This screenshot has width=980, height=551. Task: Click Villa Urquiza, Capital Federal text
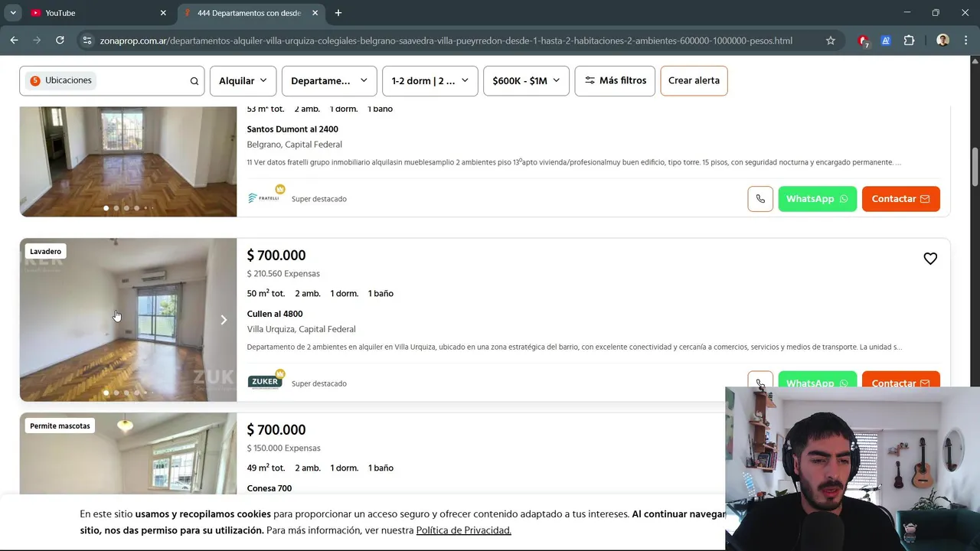coord(301,329)
